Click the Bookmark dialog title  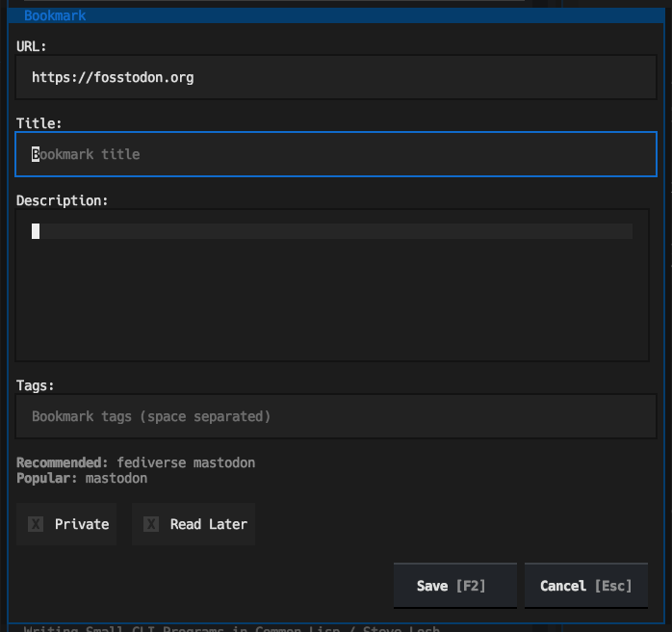(x=55, y=15)
